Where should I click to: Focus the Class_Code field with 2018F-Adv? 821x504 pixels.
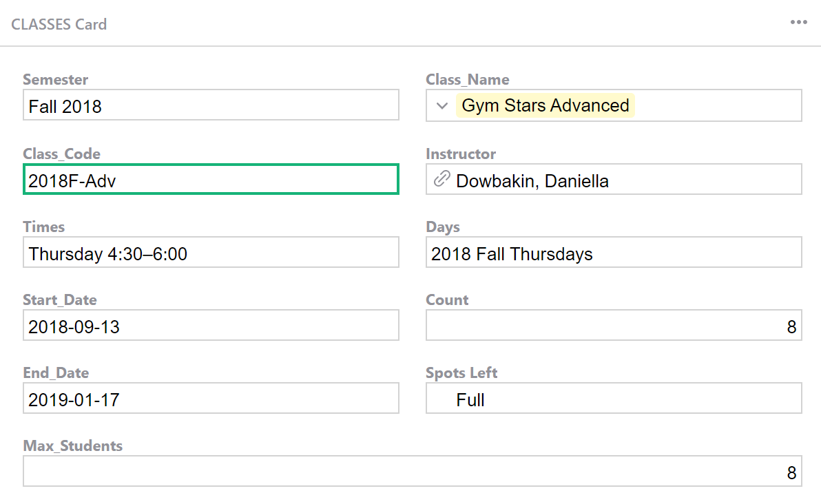[x=211, y=179]
